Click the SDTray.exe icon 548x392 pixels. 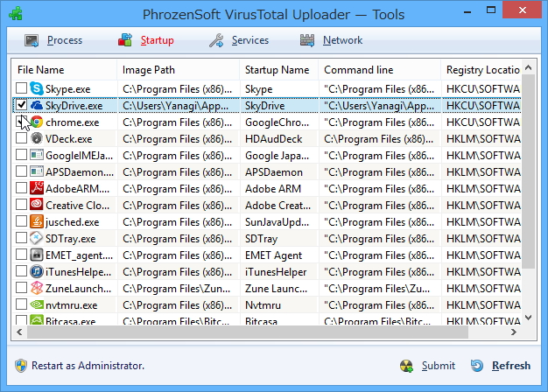click(37, 238)
